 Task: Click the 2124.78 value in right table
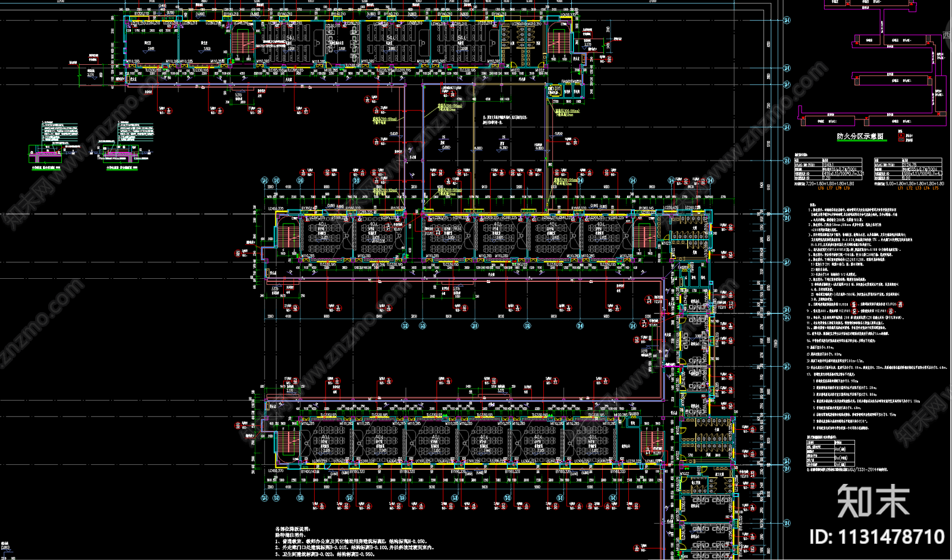tap(909, 165)
